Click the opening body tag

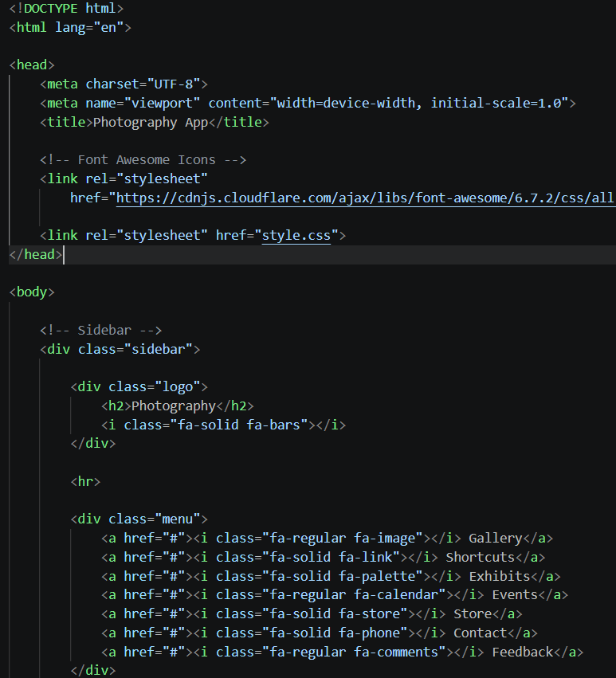pyautogui.click(x=32, y=292)
